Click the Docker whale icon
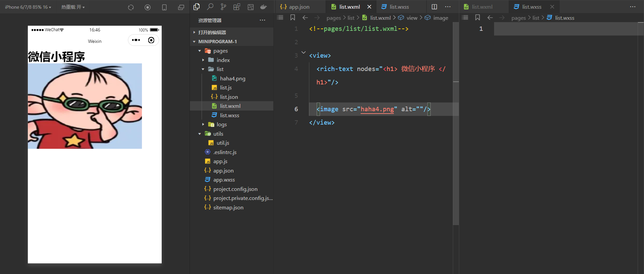 tap(264, 7)
